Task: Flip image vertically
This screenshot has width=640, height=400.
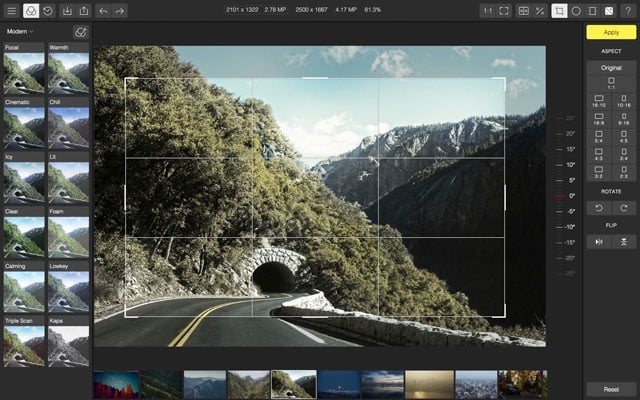Action: [624, 242]
